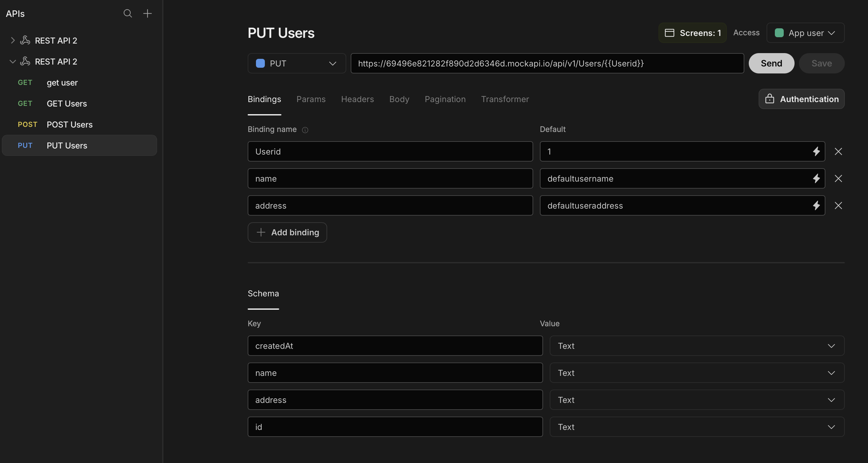Select POST Users in the API list

point(69,124)
